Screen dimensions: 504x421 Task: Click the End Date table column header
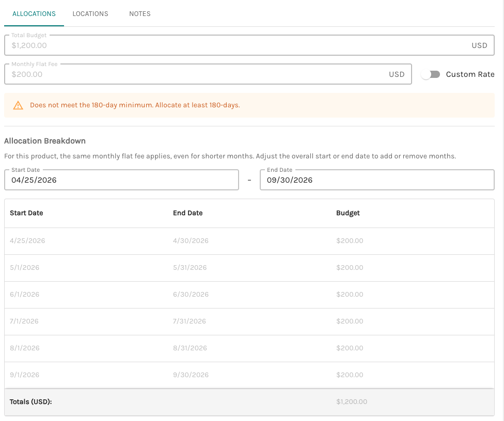188,213
